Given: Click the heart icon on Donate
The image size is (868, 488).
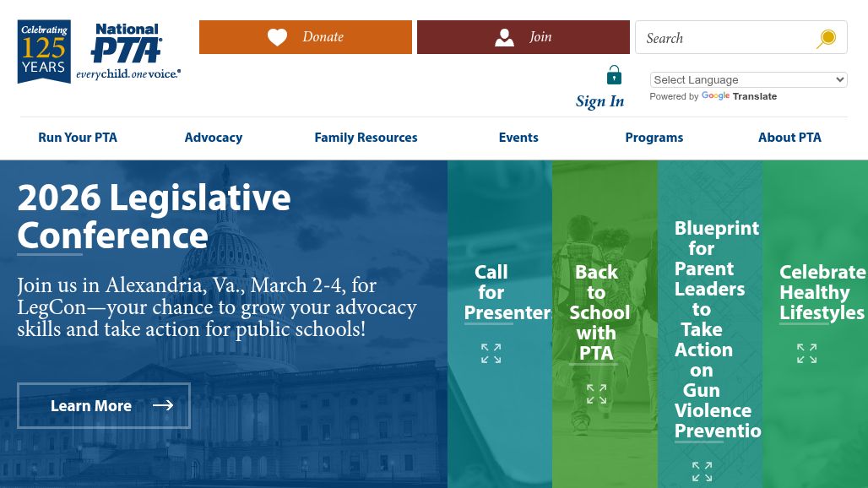Looking at the screenshot, I should (x=277, y=37).
